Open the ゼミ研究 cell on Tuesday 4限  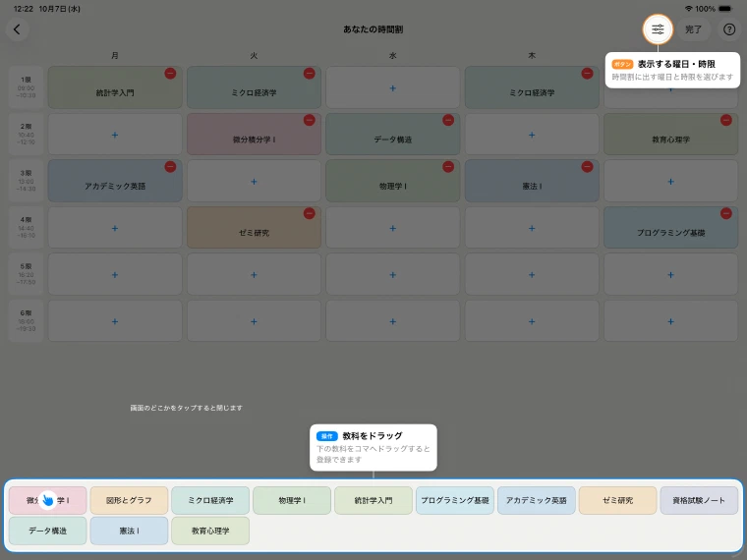(254, 228)
